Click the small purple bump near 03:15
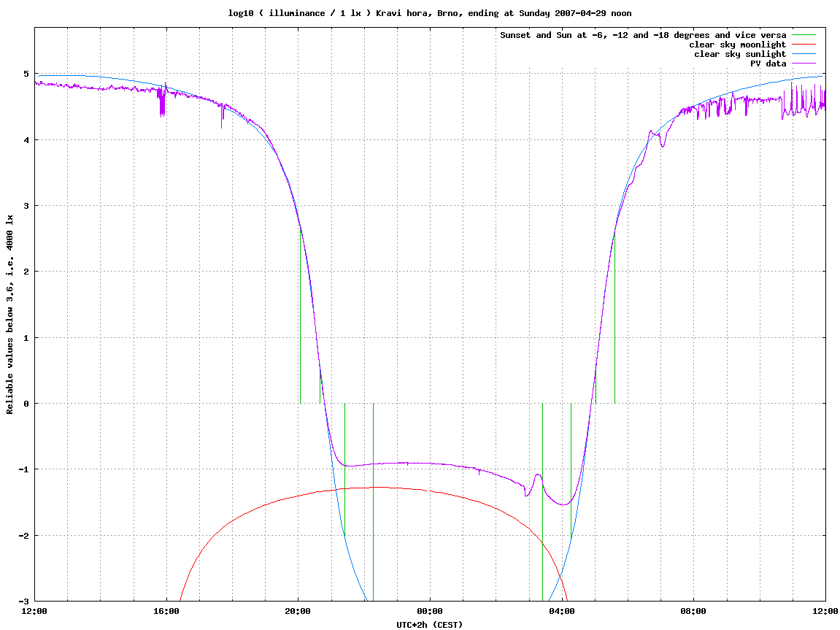 [x=537, y=475]
